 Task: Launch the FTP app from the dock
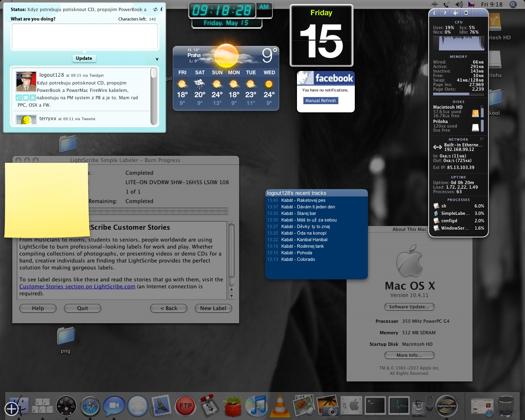coord(185,406)
